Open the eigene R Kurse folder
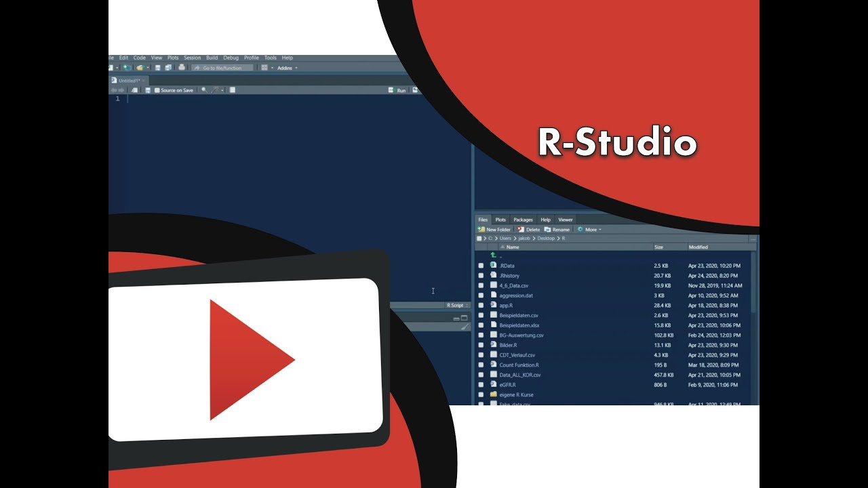 [516, 394]
